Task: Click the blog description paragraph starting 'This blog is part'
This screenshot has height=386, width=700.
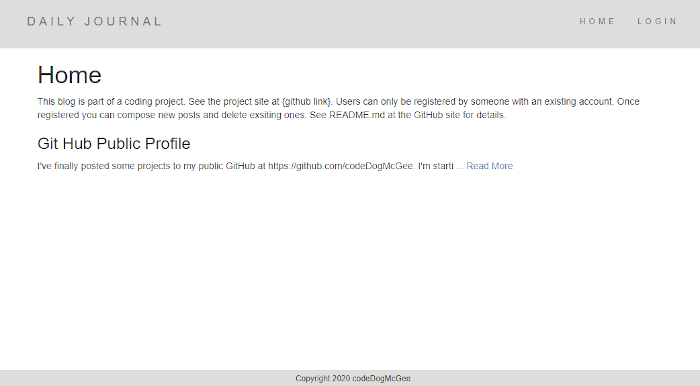Action: pyautogui.click(x=338, y=108)
